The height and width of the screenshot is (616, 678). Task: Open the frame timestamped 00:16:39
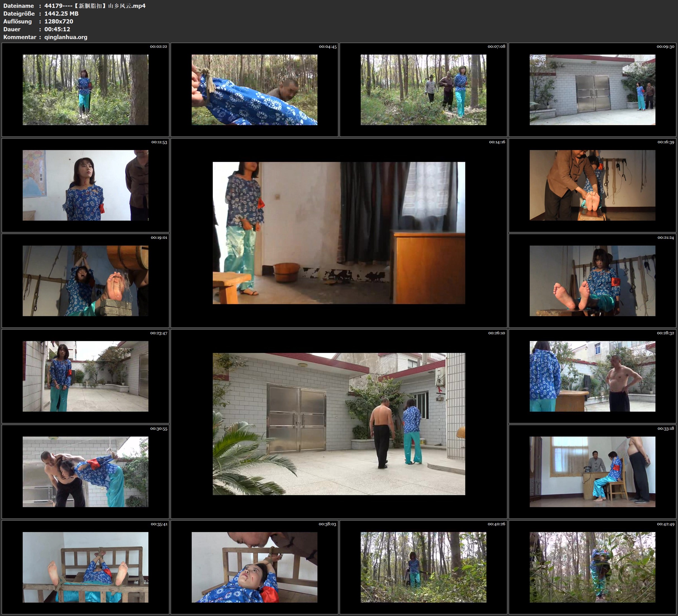(592, 185)
